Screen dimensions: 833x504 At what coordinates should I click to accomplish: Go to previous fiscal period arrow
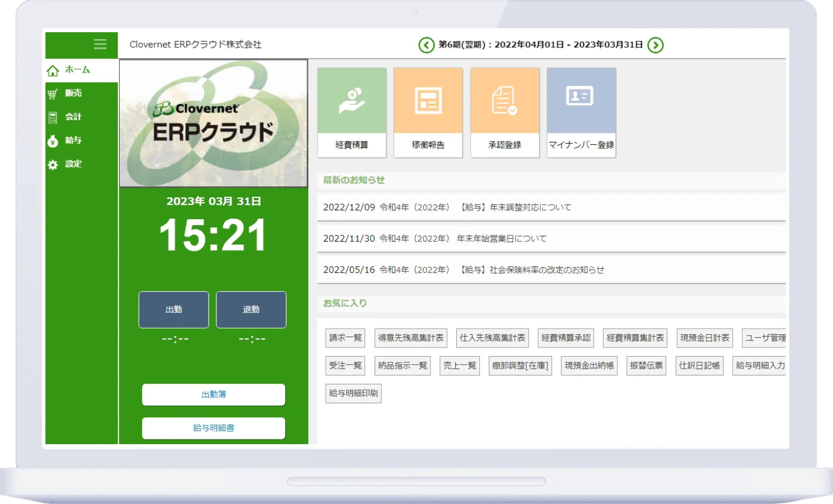(x=426, y=45)
